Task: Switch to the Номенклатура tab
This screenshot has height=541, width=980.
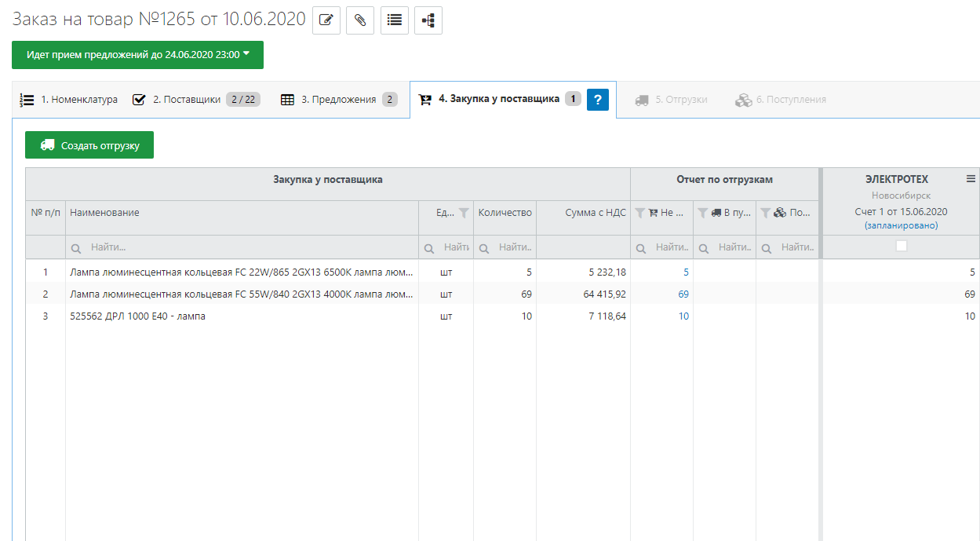Action: 69,100
